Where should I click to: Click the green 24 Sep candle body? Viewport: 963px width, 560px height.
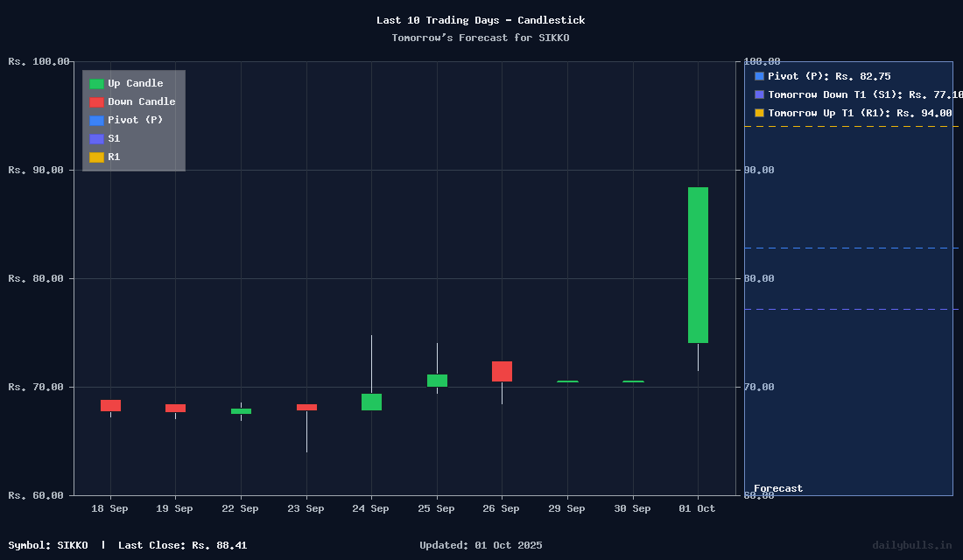pos(371,402)
